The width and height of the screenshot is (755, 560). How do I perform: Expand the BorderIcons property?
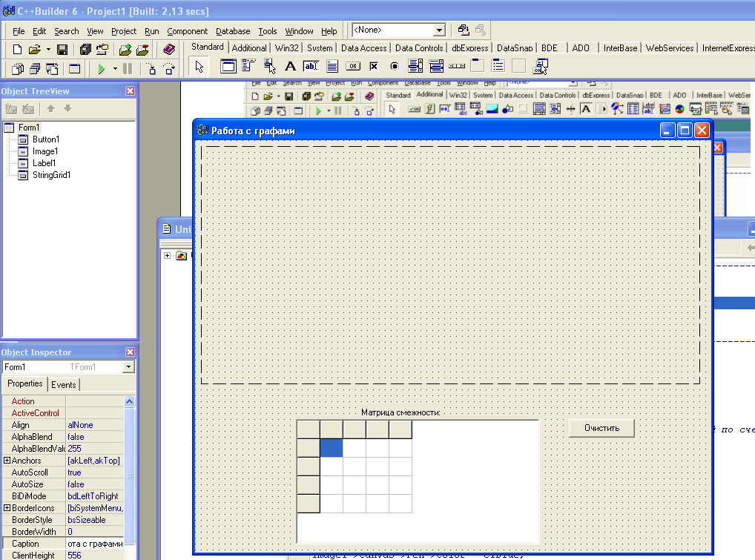[x=7, y=507]
